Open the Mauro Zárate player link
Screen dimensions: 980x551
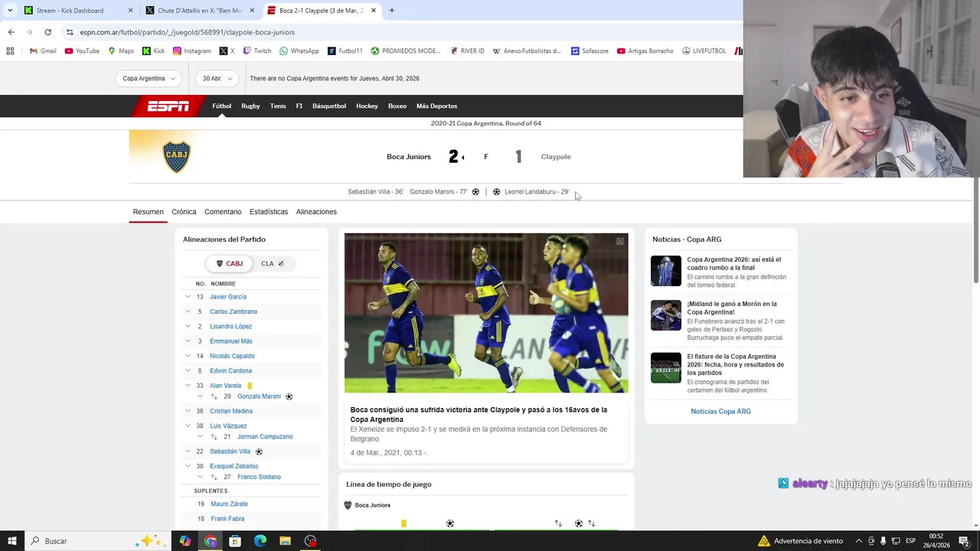click(x=229, y=504)
